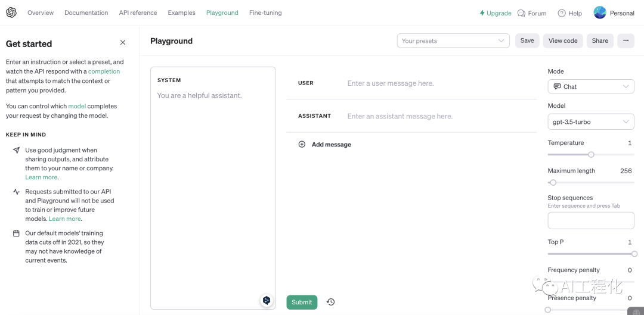The height and width of the screenshot is (315, 644).
Task: Click the Add message plus icon
Action: click(x=302, y=145)
